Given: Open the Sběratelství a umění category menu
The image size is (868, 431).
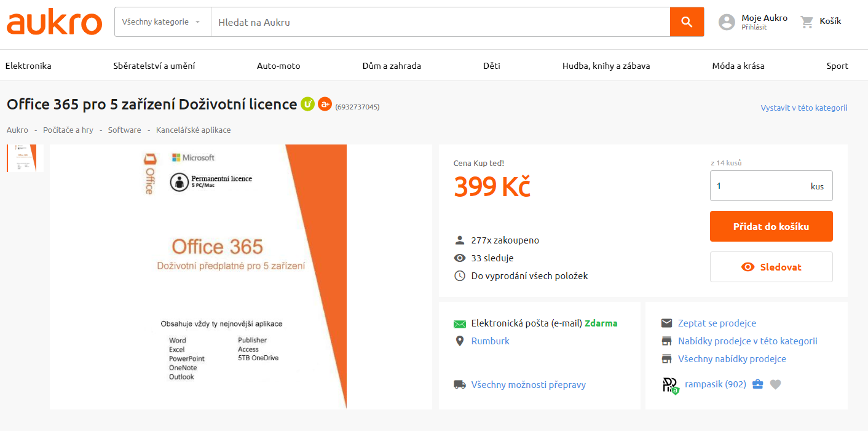Looking at the screenshot, I should (154, 66).
